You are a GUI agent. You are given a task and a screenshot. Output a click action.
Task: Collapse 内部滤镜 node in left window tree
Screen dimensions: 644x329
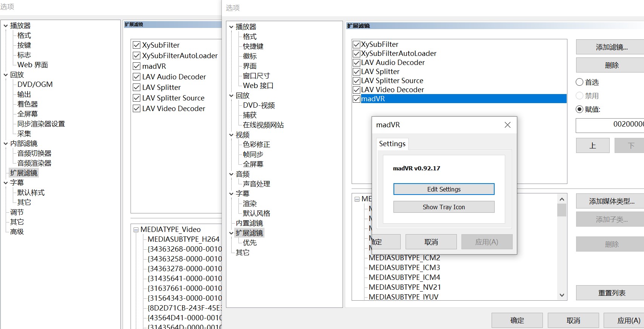pos(6,144)
